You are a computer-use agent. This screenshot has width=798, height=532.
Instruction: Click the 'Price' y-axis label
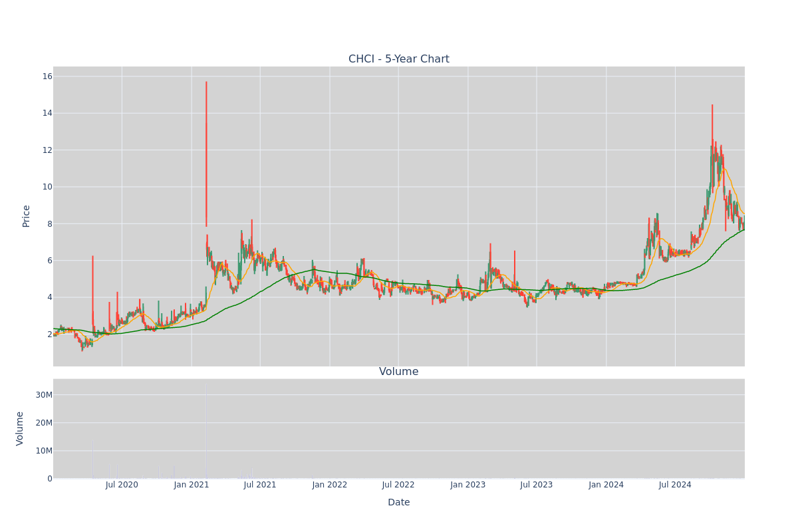click(27, 216)
